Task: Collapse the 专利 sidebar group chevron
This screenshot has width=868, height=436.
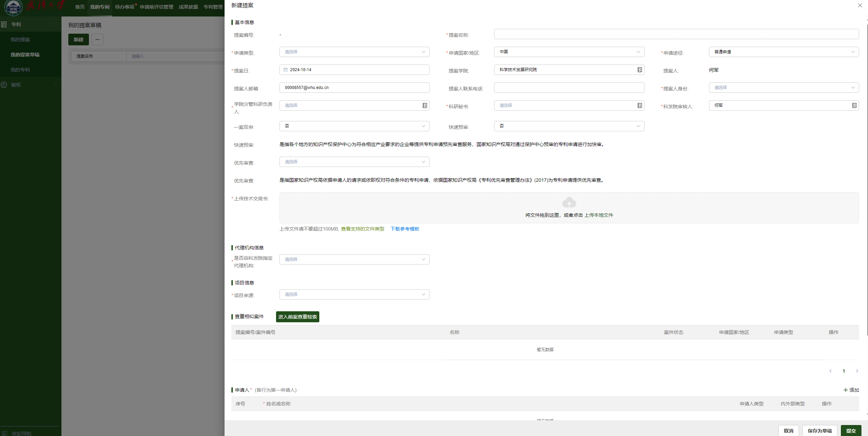Action: click(56, 24)
